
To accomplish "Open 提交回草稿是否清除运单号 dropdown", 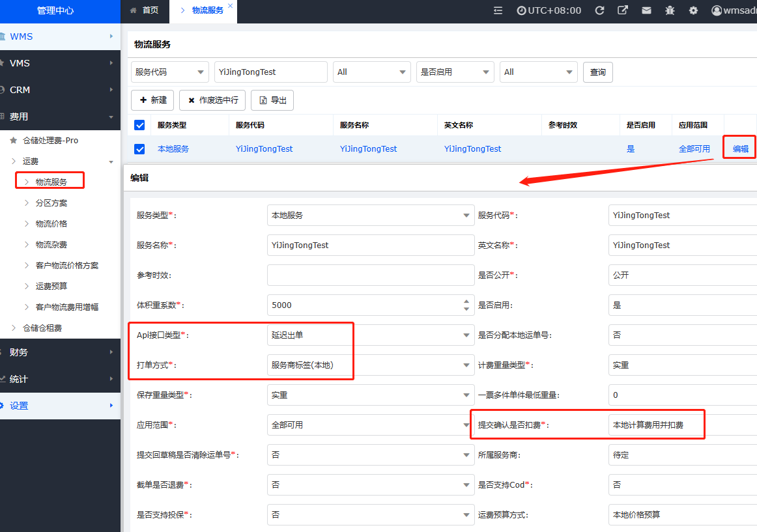I will point(371,455).
